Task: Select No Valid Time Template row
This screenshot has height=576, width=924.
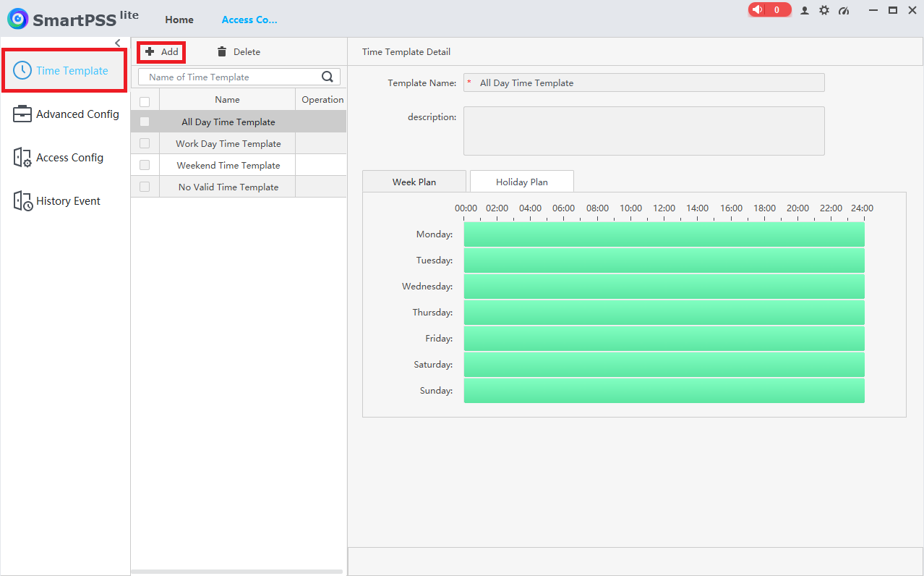Action: pos(228,187)
